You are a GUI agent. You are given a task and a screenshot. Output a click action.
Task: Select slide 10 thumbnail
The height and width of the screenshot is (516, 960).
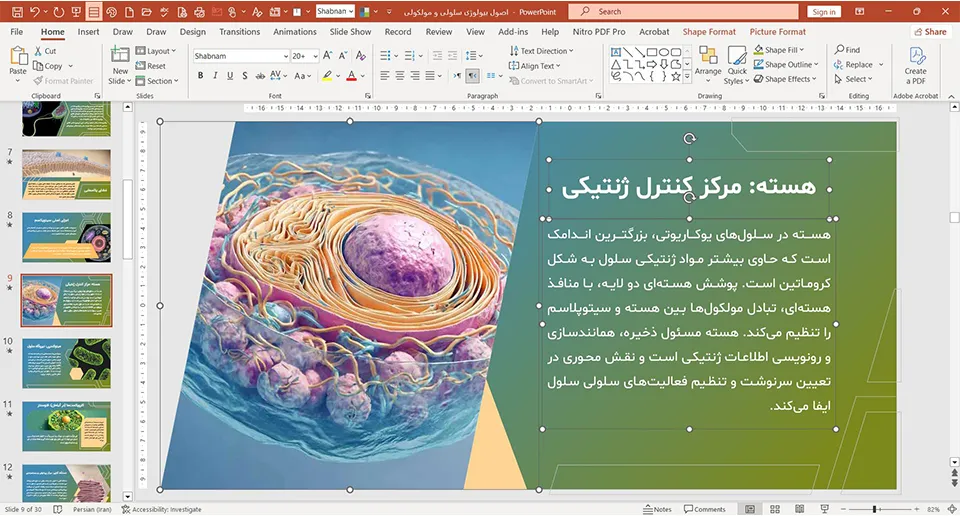[67, 363]
